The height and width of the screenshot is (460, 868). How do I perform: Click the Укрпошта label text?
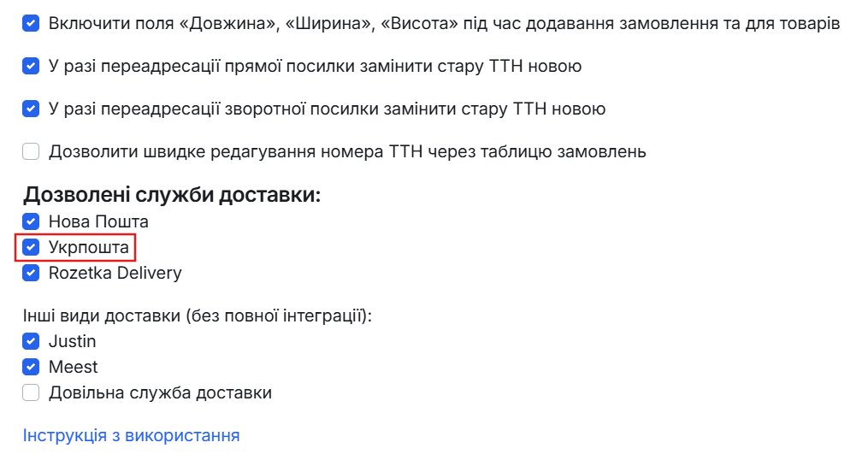tap(89, 247)
